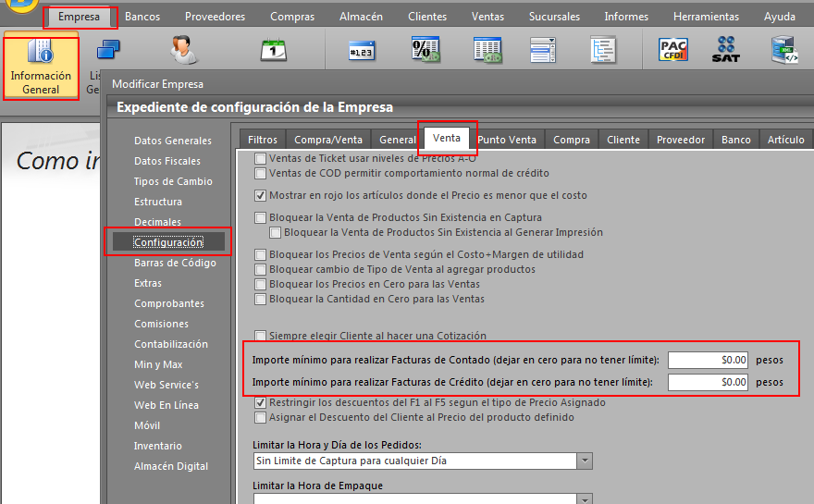Switch to the Compra tab

coord(571,140)
